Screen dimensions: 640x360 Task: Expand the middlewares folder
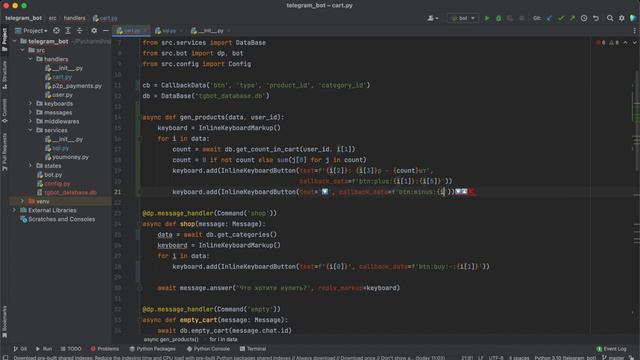click(x=31, y=121)
